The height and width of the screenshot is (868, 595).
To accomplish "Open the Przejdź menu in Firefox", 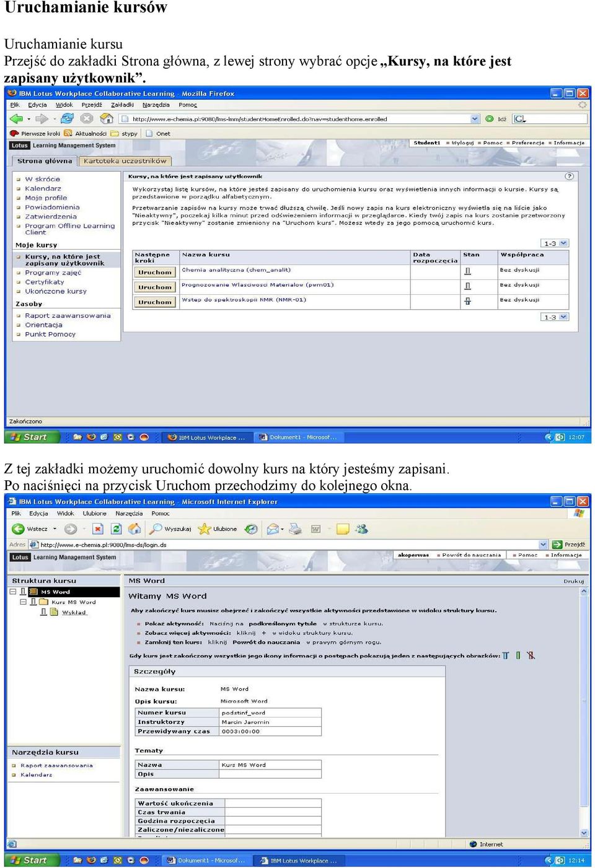I will [92, 105].
